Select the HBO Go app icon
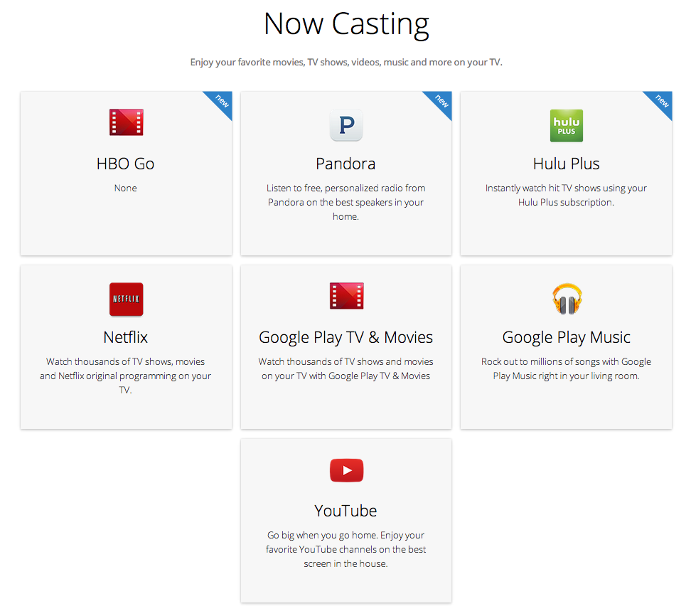This screenshot has height=616, width=691. pos(125,122)
